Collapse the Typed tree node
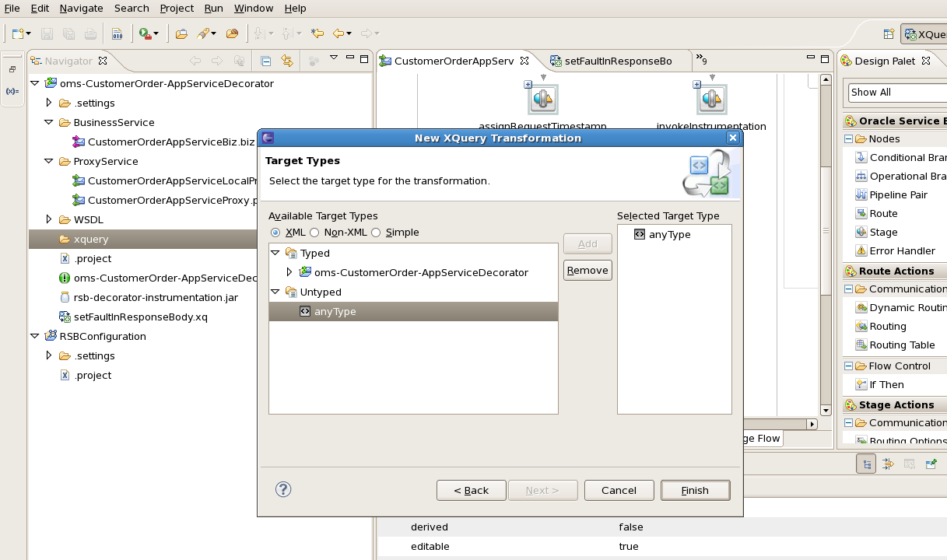The image size is (947, 560). [x=275, y=253]
